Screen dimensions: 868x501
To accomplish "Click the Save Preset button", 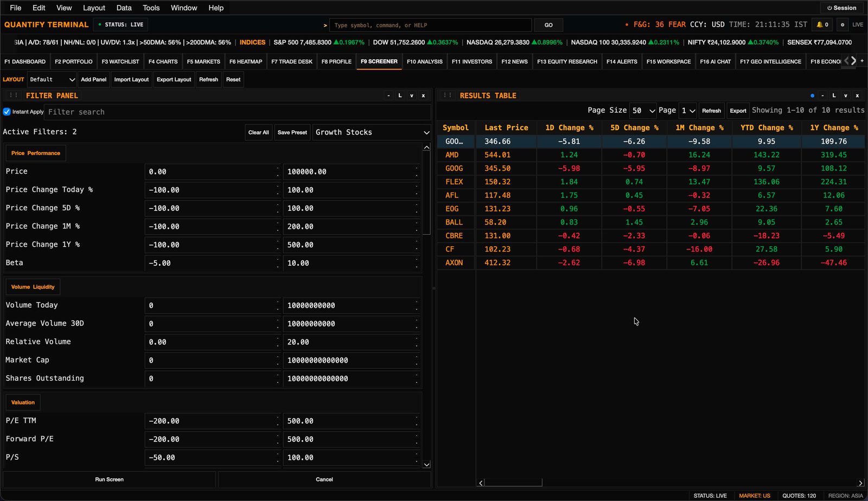I will pyautogui.click(x=292, y=132).
